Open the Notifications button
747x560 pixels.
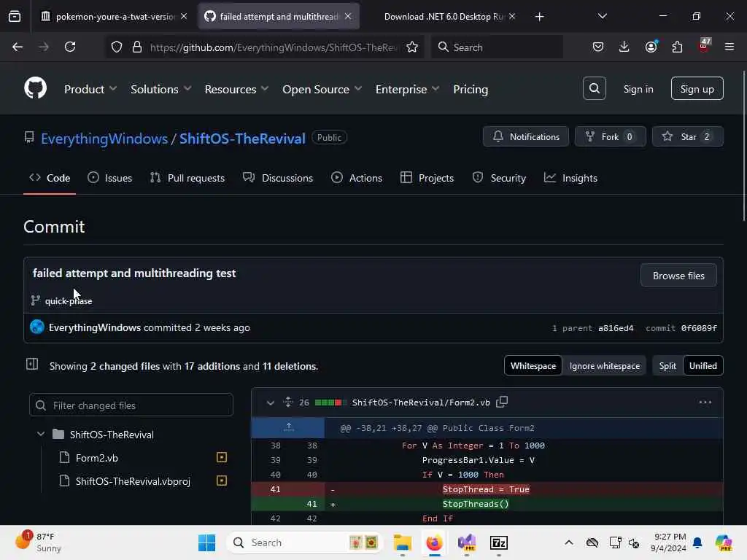point(525,136)
